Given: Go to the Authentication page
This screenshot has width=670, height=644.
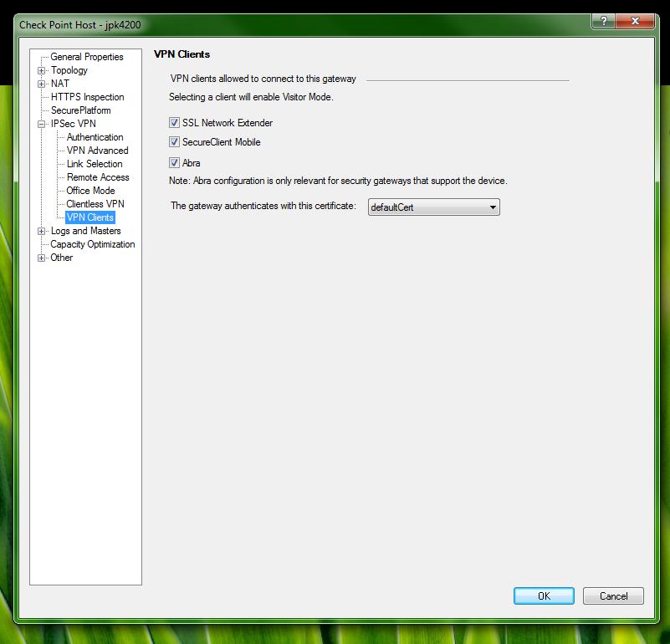Looking at the screenshot, I should tap(95, 137).
